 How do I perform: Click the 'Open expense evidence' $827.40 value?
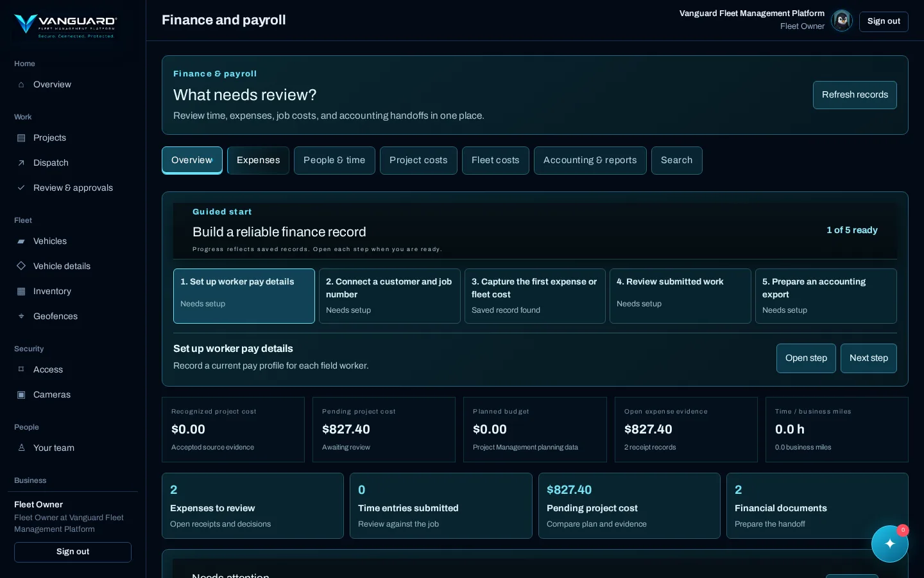click(x=648, y=430)
